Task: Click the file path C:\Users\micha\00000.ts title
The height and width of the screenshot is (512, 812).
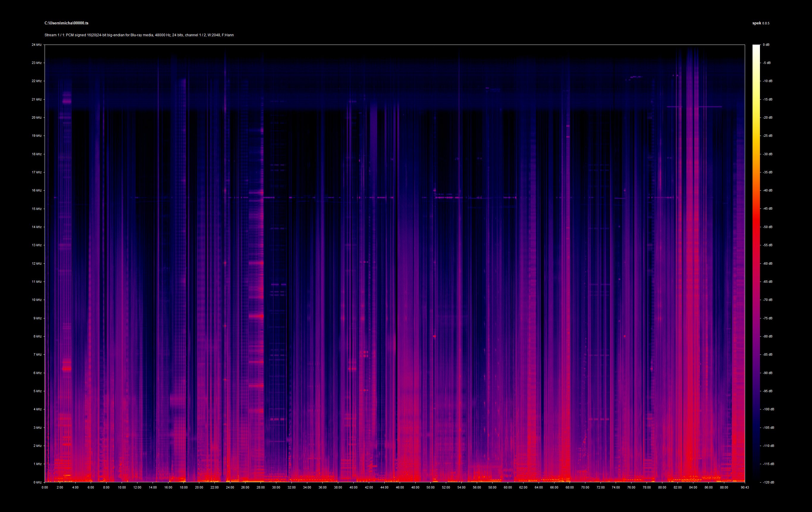Action: 66,23
